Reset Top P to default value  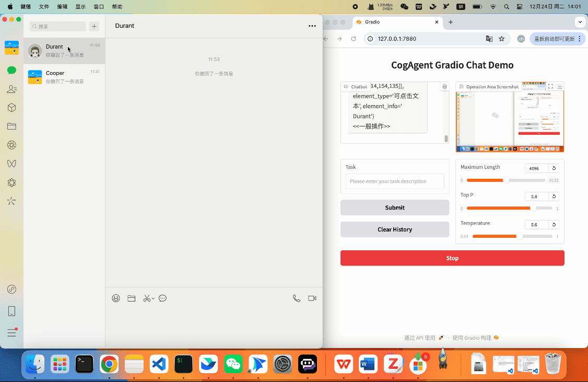coord(554,196)
